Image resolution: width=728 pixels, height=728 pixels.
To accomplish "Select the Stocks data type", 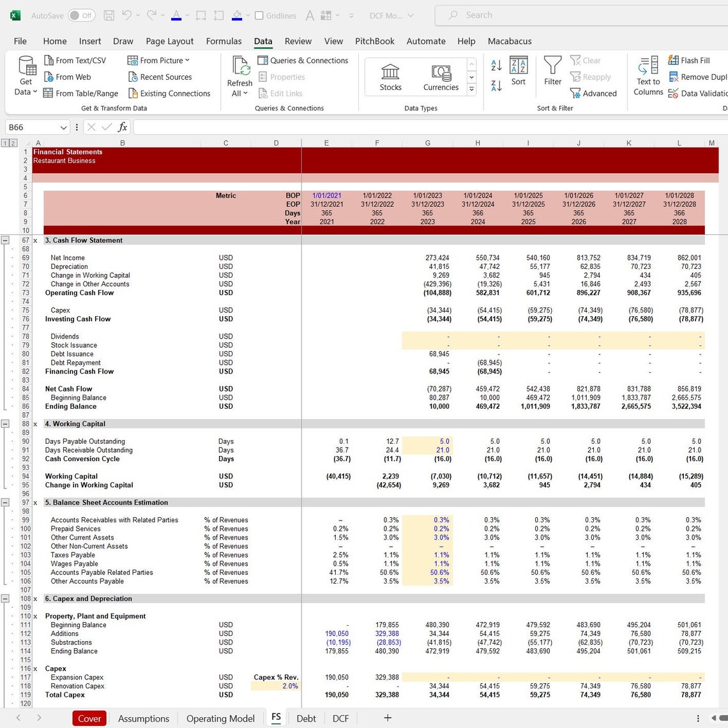I will [390, 76].
